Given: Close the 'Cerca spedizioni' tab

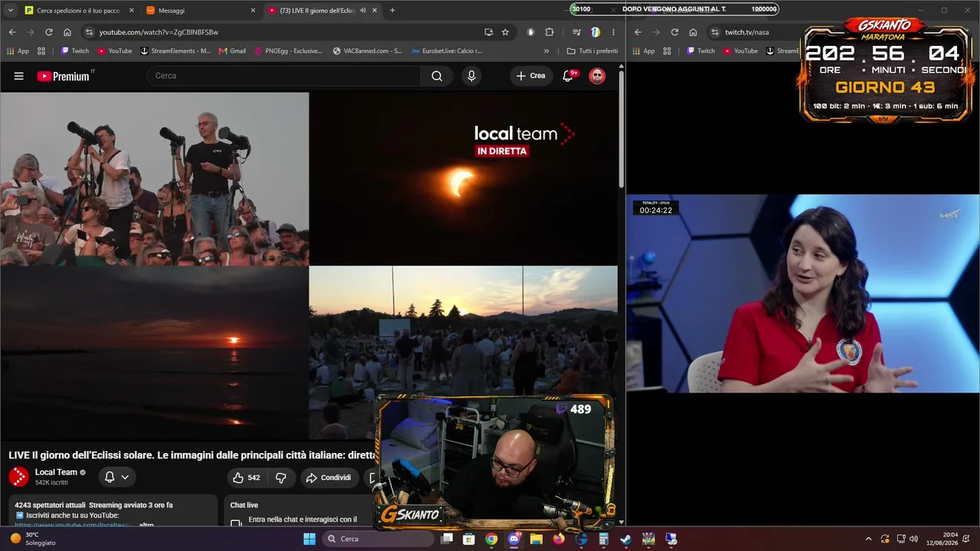Looking at the screenshot, I should pos(132,11).
